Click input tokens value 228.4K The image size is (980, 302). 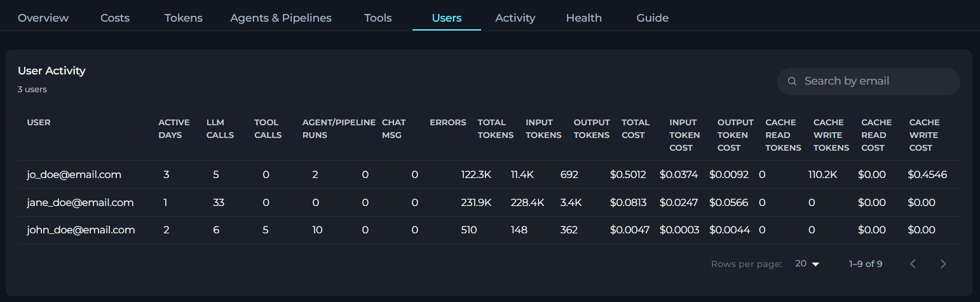tap(527, 202)
